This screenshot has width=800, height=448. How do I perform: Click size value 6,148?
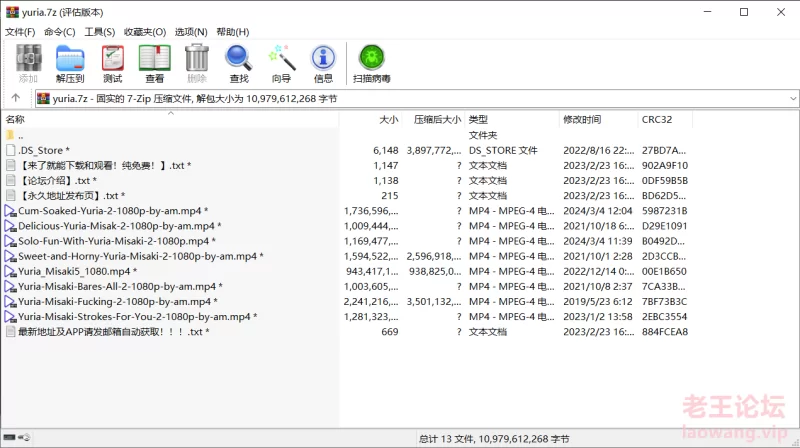[385, 150]
